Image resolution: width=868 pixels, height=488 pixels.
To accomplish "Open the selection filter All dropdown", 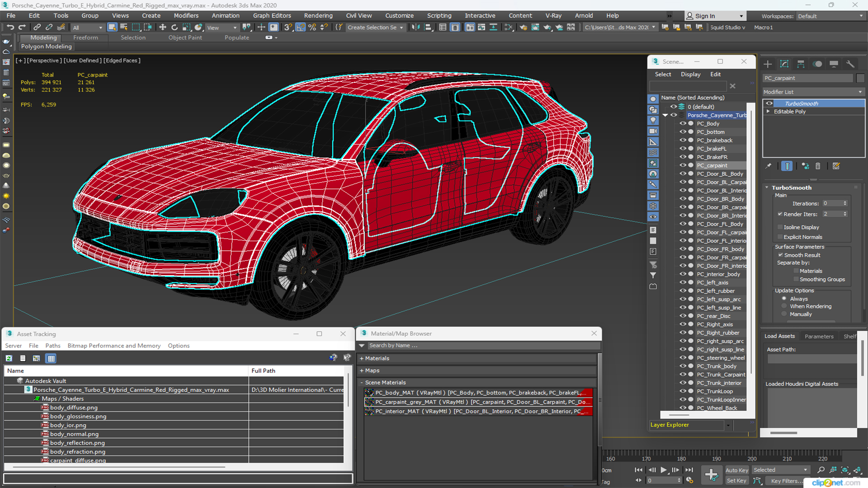I will [x=88, y=28].
